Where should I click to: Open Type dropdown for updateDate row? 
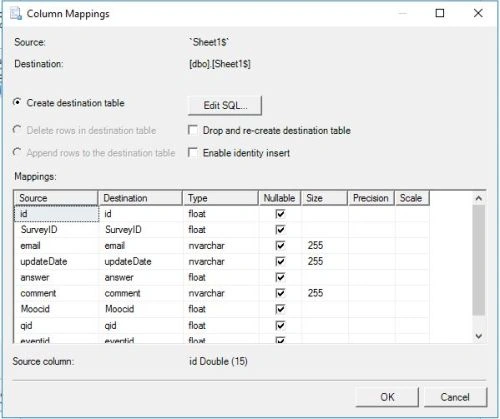(221, 262)
